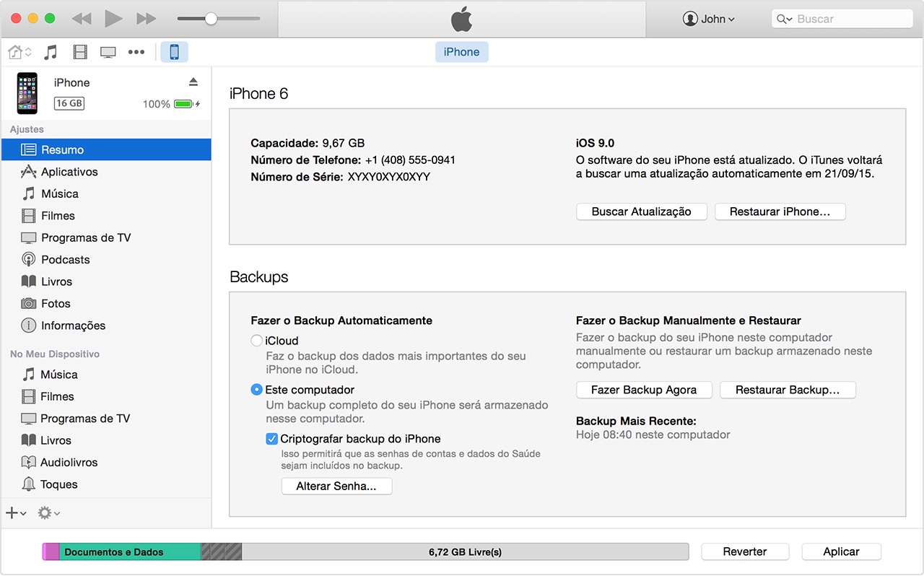The height and width of the screenshot is (576, 924).
Task: Click the Documentos e Dados storage segment
Action: (130, 552)
